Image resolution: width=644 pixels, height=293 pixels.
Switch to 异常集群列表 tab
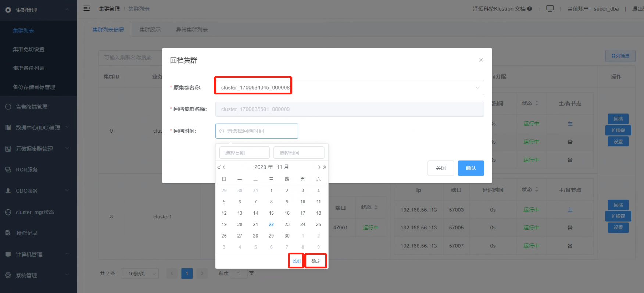tap(192, 29)
